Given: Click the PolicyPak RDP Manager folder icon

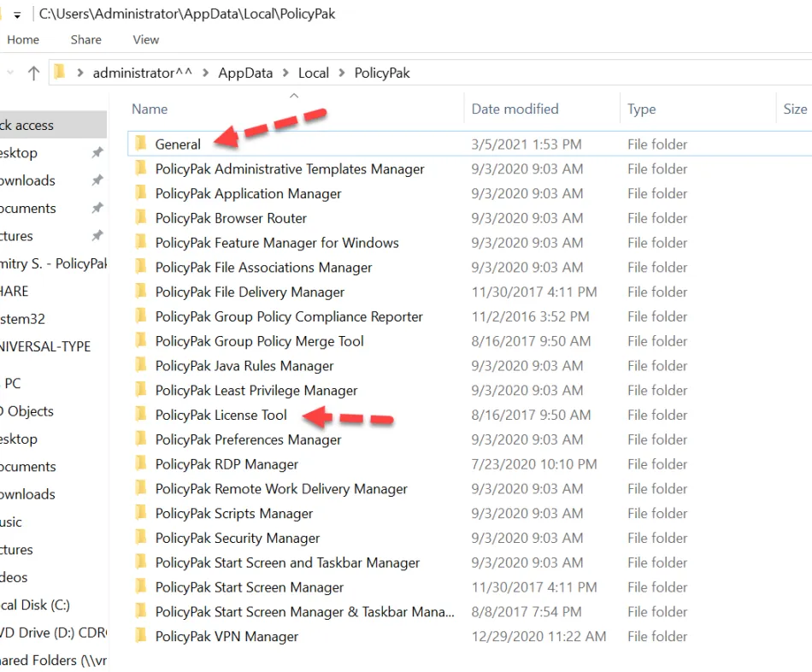Looking at the screenshot, I should pos(141,464).
